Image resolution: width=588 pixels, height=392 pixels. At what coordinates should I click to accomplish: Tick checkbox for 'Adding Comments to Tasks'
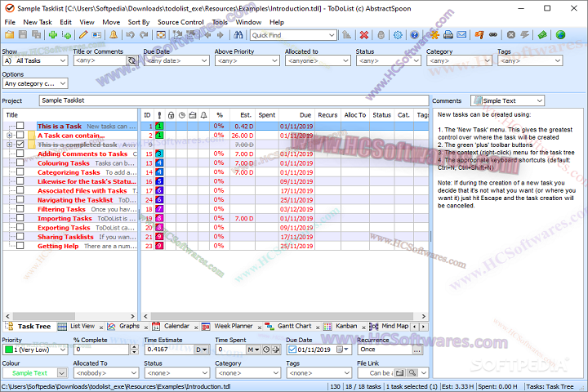coord(20,154)
